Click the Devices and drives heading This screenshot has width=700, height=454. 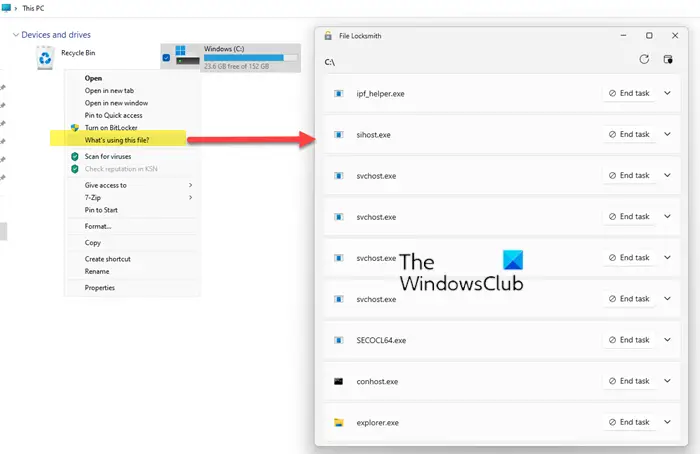[x=56, y=35]
